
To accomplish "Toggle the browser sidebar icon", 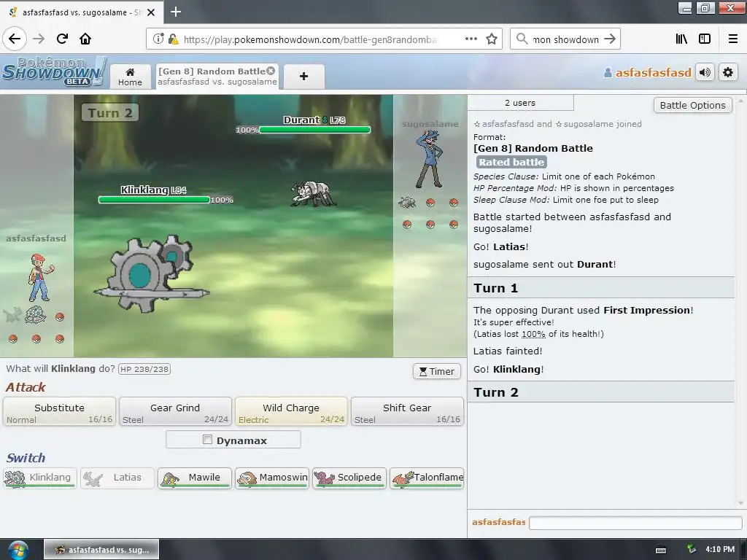I will (705, 39).
